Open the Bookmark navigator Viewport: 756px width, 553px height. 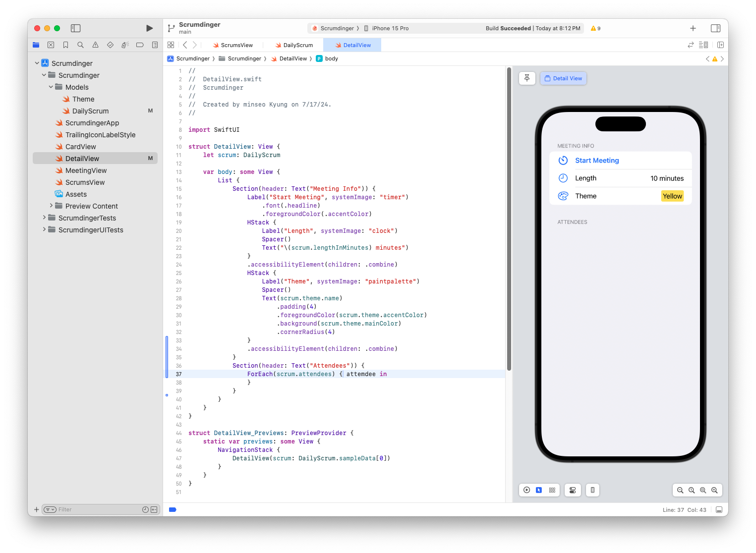pos(65,45)
